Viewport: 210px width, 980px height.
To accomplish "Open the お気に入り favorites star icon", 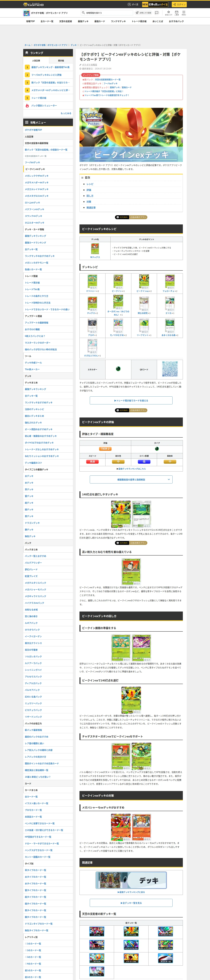I will [x=168, y=13].
